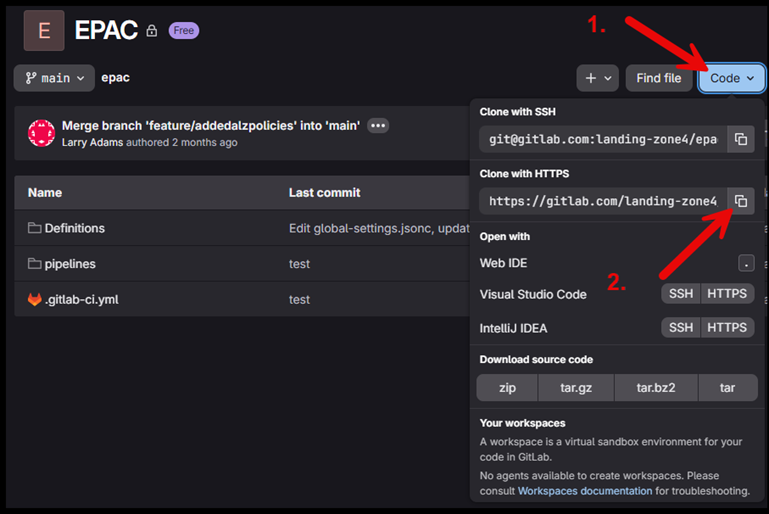This screenshot has width=769, height=514.
Task: Open the test commit for pipelines row
Action: pyautogui.click(x=299, y=264)
